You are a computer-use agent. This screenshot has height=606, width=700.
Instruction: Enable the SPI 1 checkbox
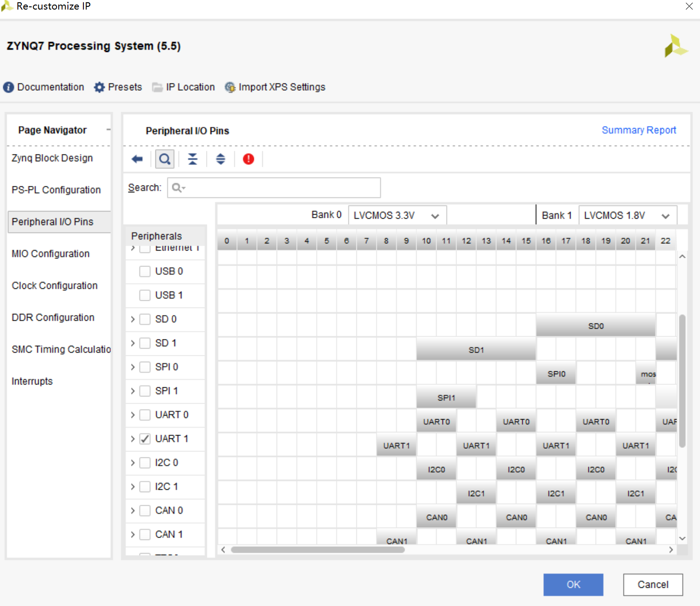coord(145,391)
